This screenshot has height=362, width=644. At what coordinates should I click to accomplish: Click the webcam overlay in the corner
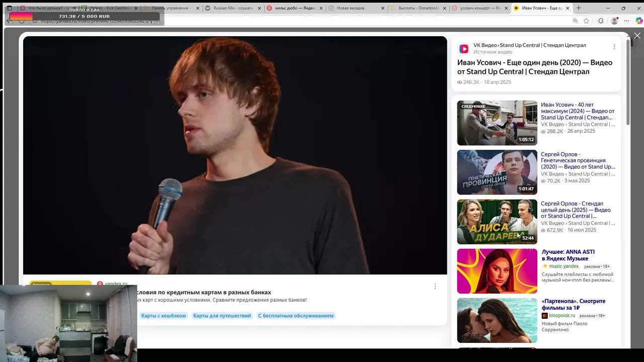(68, 323)
